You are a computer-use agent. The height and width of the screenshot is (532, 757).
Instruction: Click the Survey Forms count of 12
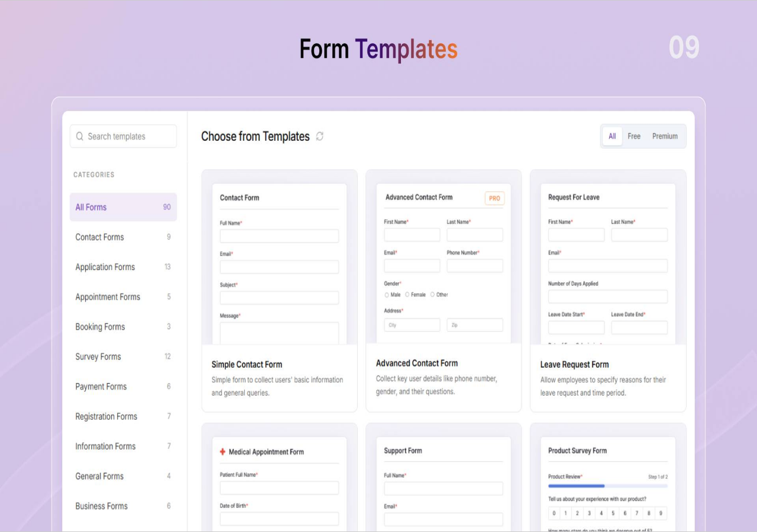tap(167, 356)
